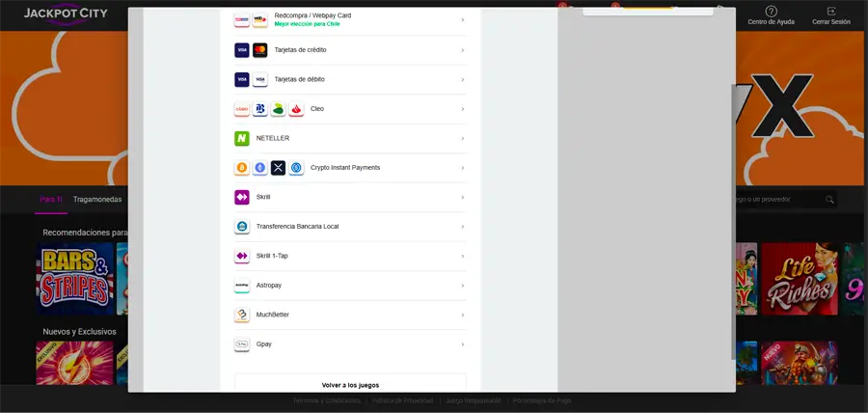
Task: Select the Tarjetas de crédito label
Action: click(301, 50)
